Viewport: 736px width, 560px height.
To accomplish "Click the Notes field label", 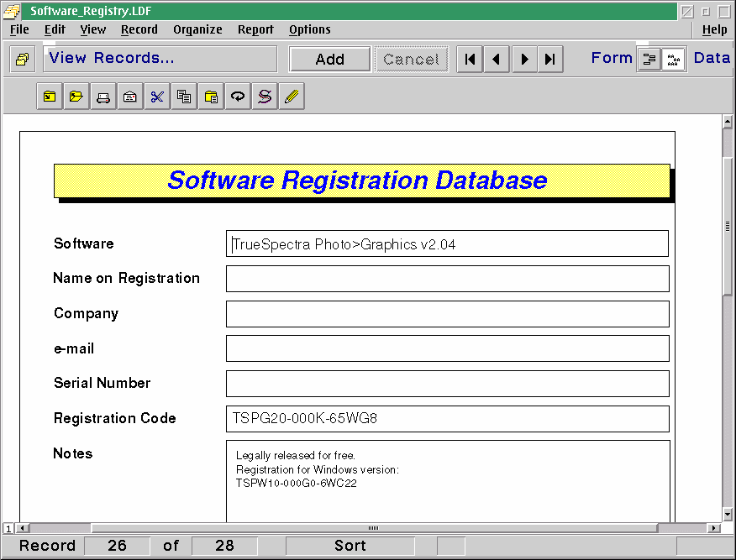I will coord(73,453).
